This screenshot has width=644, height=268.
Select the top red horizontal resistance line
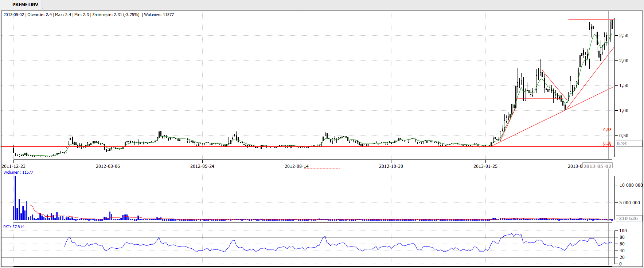(589, 20)
